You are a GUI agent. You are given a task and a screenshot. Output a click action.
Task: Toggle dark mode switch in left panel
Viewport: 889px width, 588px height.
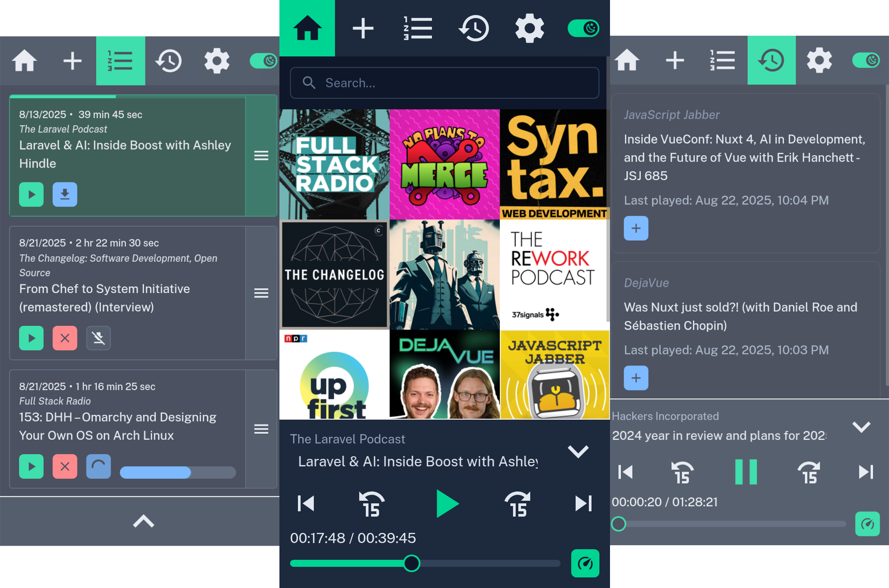264,60
